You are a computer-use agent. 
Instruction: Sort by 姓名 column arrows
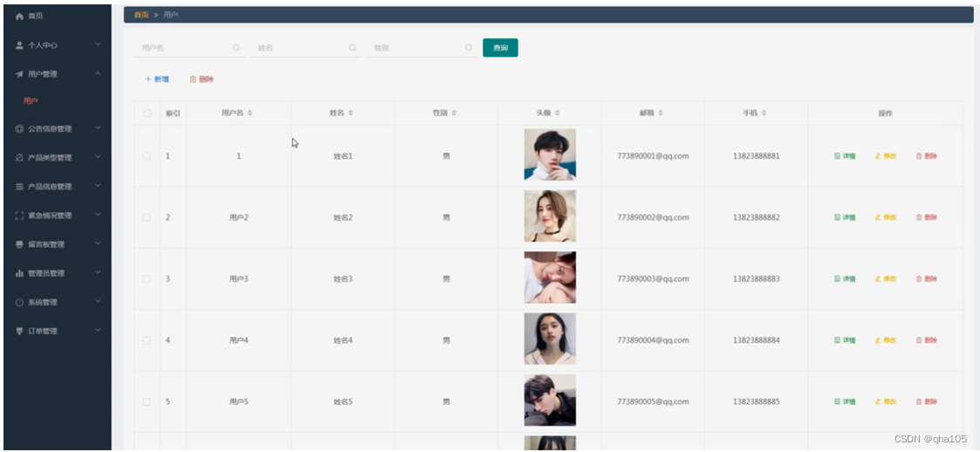click(351, 113)
